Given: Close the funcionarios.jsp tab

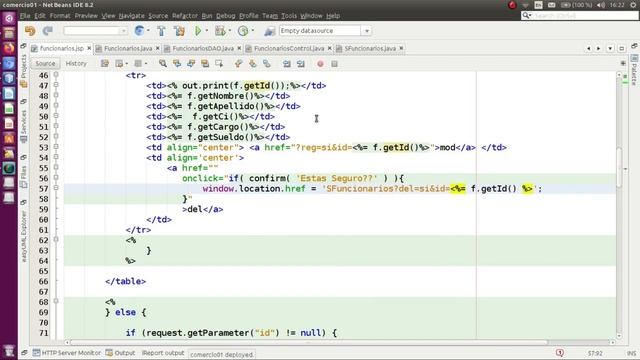Looking at the screenshot, I should pos(89,48).
